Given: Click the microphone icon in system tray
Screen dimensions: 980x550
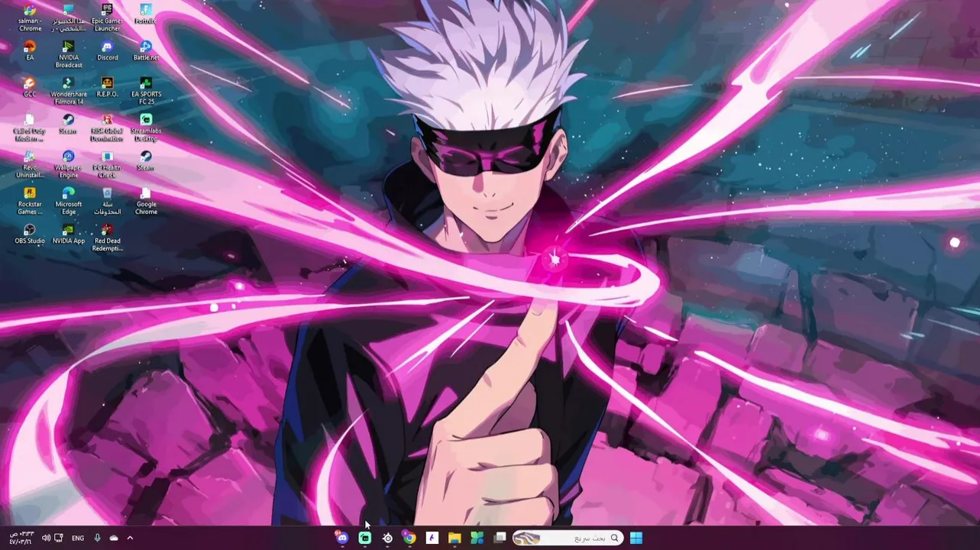Looking at the screenshot, I should pos(97,538).
